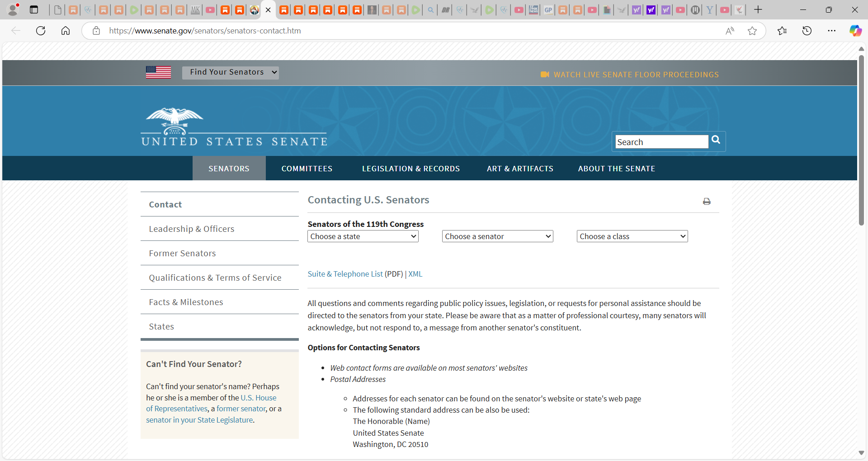The height and width of the screenshot is (461, 868).
Task: Print this page via printer icon
Action: [x=707, y=202]
